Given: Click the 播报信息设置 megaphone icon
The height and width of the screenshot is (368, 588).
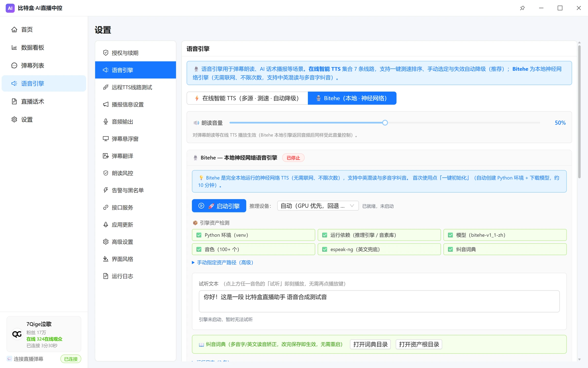Looking at the screenshot, I should coord(106,104).
